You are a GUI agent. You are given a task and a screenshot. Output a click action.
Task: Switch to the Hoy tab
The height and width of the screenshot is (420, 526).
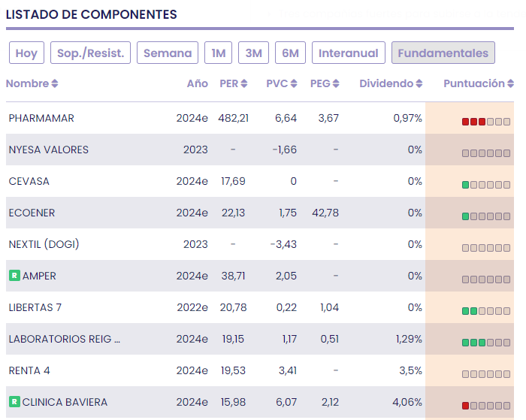(26, 53)
